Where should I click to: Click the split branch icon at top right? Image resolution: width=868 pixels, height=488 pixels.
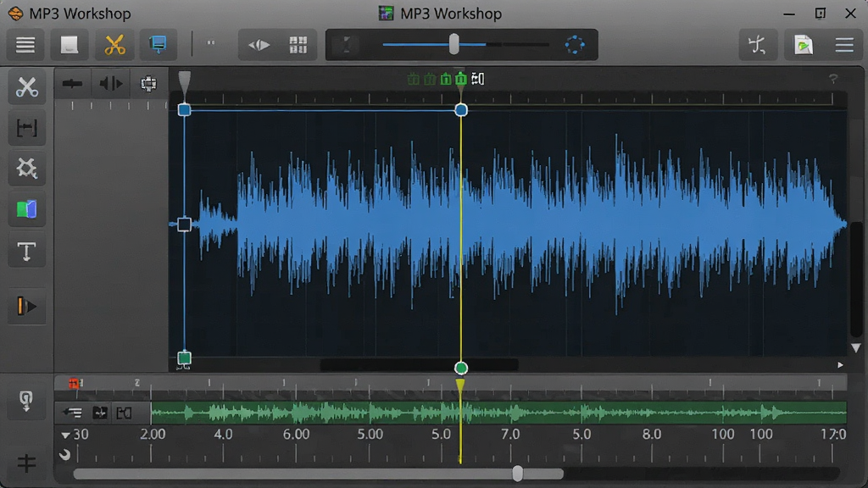[757, 45]
